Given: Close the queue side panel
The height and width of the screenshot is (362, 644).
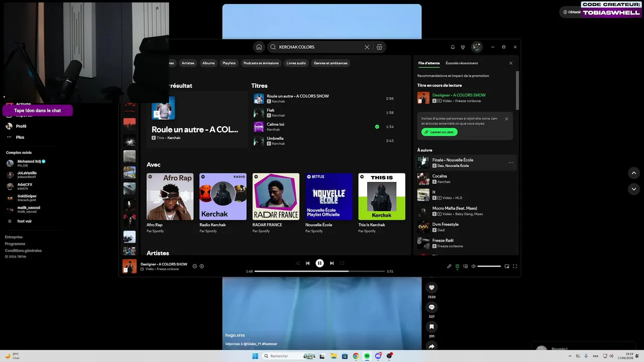Looking at the screenshot, I should [x=511, y=63].
